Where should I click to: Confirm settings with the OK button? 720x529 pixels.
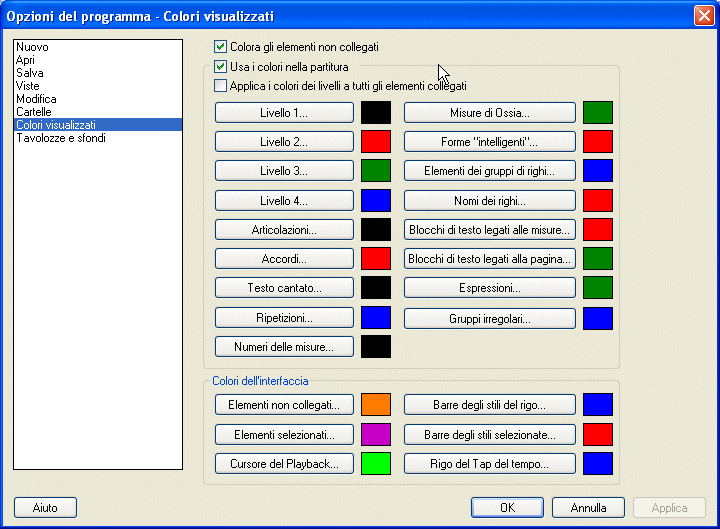click(507, 508)
